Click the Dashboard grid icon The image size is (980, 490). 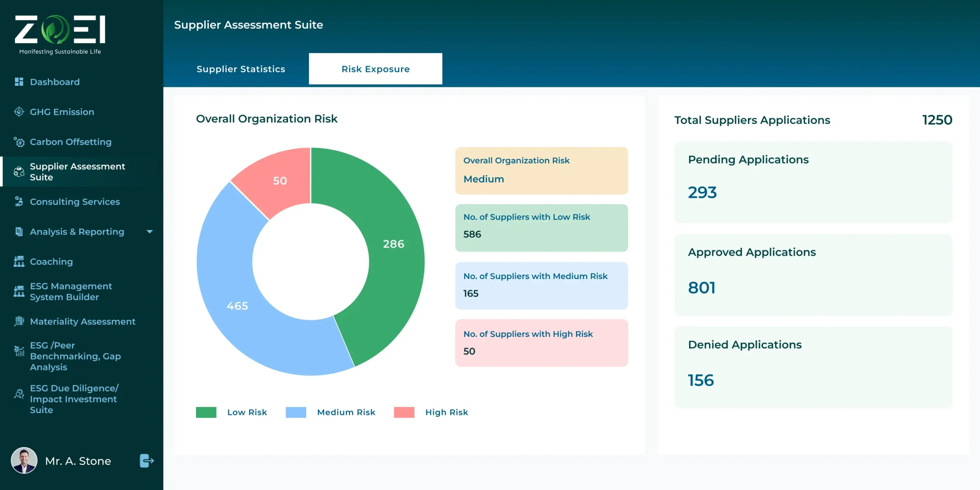(x=19, y=82)
